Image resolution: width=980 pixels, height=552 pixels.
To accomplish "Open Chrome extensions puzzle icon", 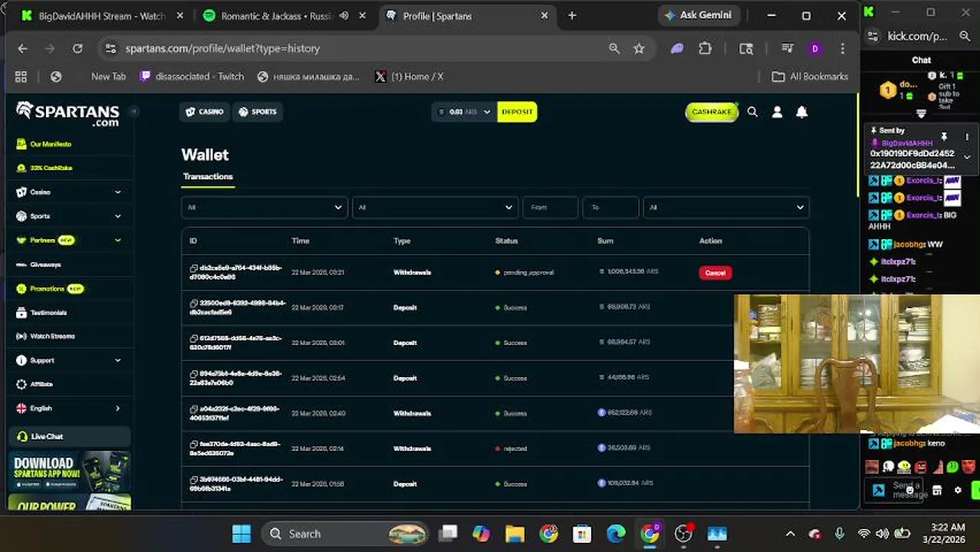I will click(x=705, y=48).
